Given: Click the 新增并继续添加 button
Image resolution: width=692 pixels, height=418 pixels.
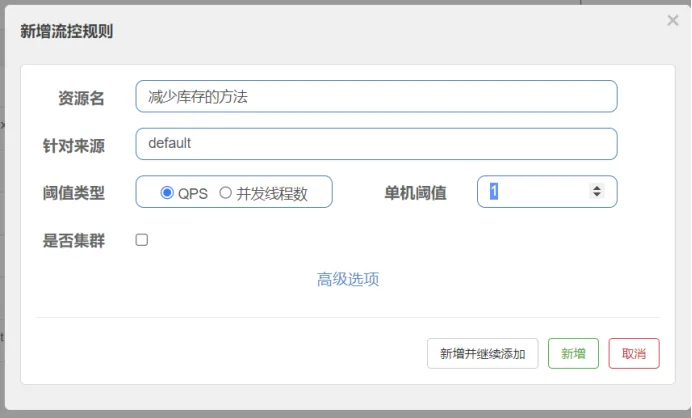Looking at the screenshot, I should (x=483, y=353).
